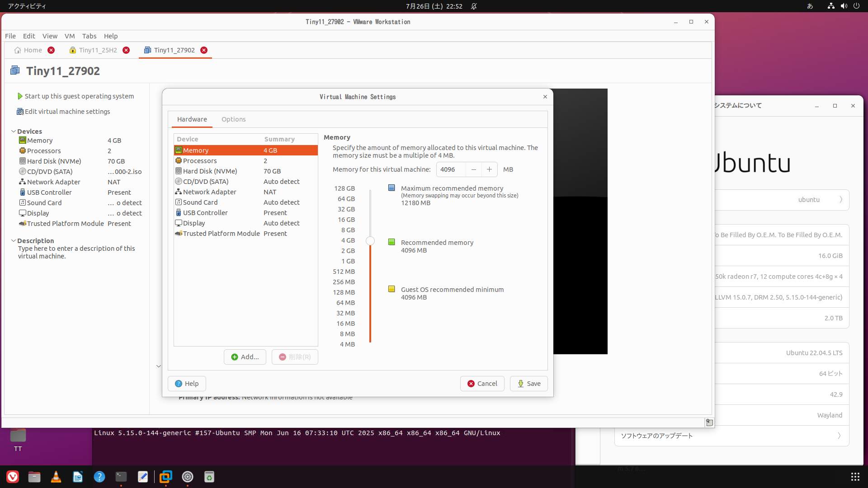Start up this guest operating system

[x=75, y=96]
